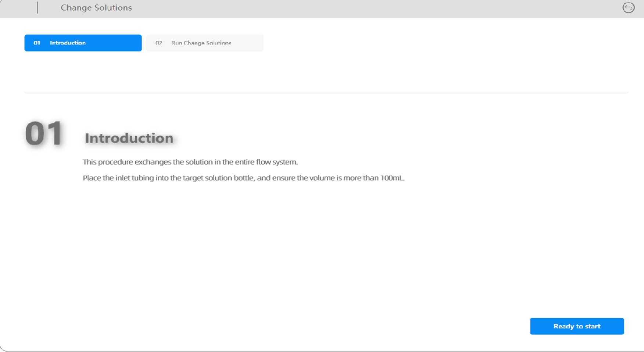Click the 100mL volume text
This screenshot has width=644, height=352.
tap(392, 178)
